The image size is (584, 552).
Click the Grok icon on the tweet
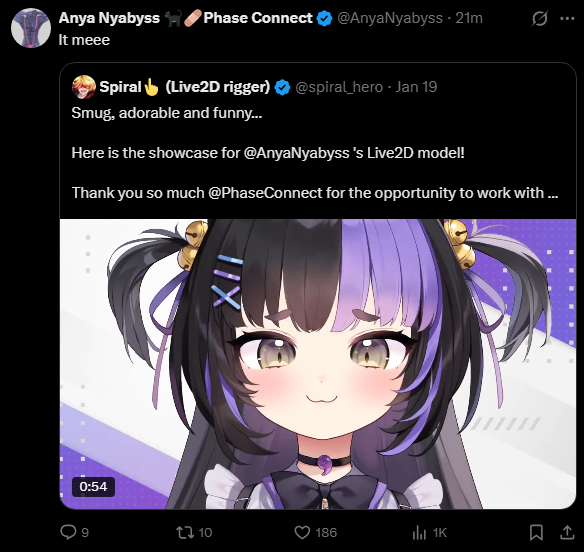click(539, 18)
